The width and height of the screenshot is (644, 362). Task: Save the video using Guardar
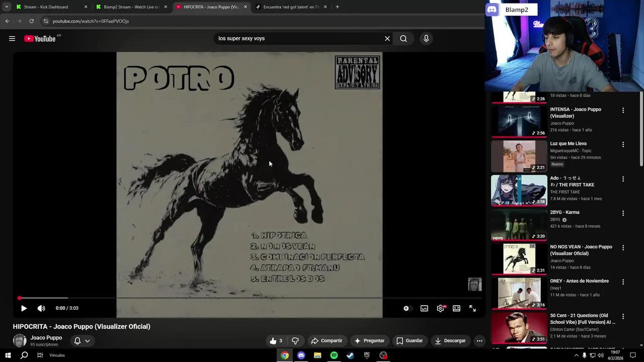coord(410,340)
